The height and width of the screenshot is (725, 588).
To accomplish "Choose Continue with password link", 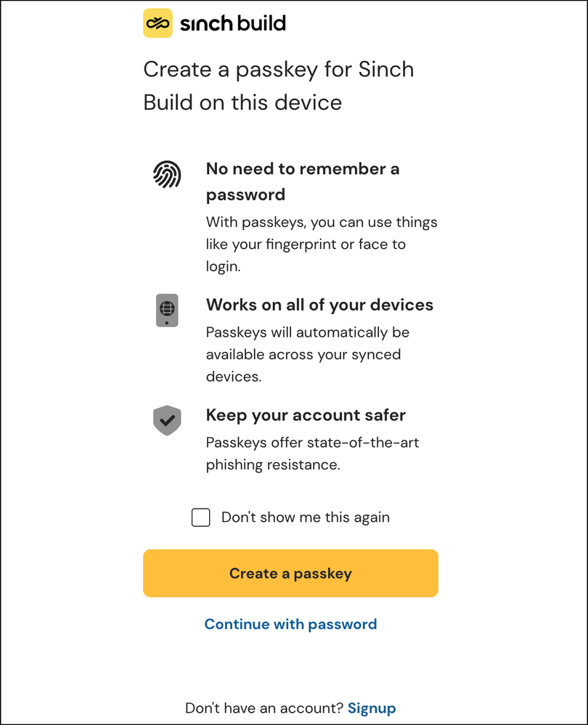I will pyautogui.click(x=290, y=624).
